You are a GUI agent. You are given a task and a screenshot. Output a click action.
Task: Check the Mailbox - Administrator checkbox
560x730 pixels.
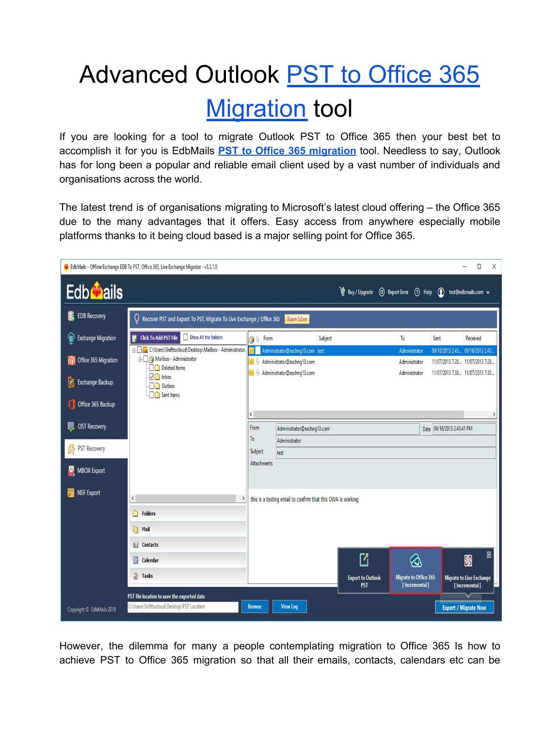(145, 359)
